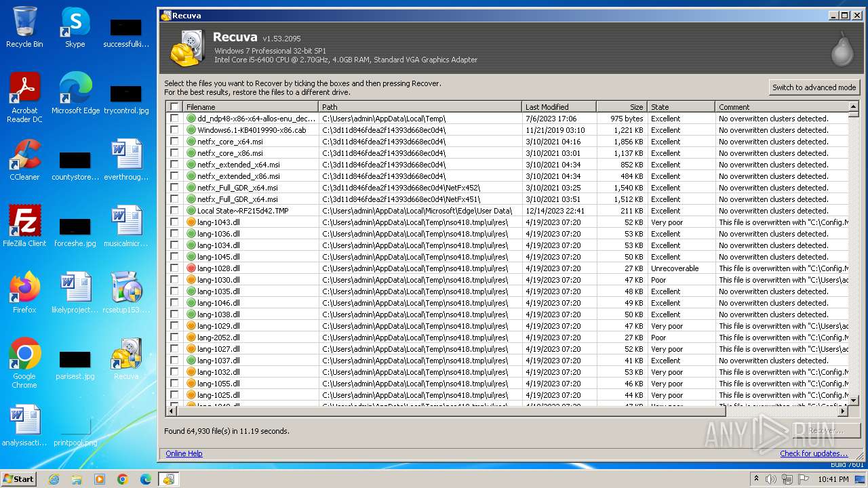Click Switch to advanced mode button
The width and height of the screenshot is (868, 488).
coord(814,87)
